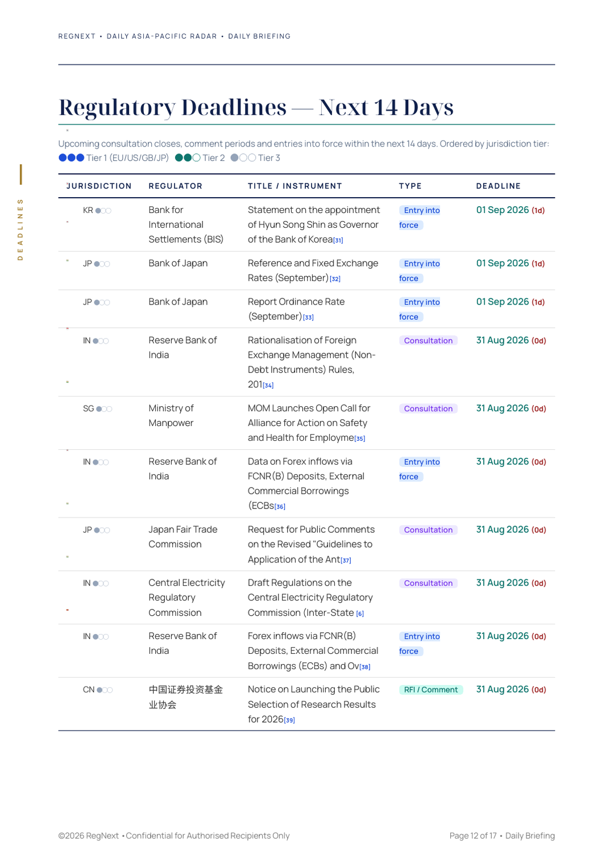Click Tier 2 legend green dots

tap(188, 158)
